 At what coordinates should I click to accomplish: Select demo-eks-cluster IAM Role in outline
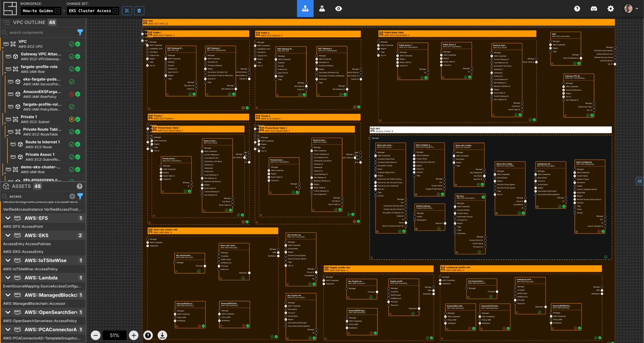click(x=43, y=169)
